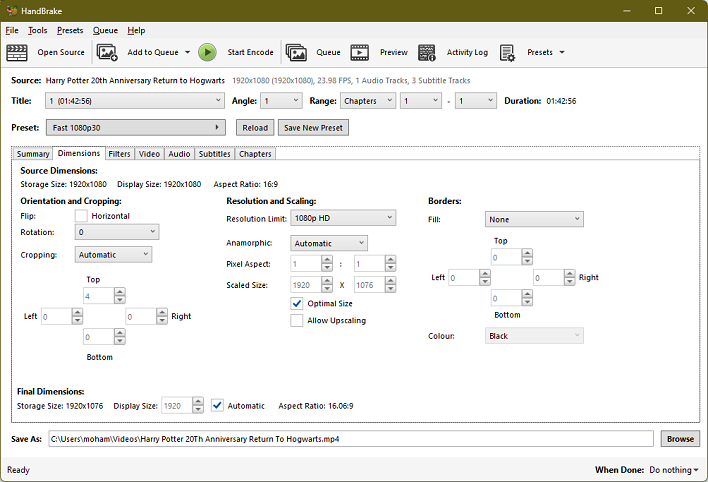Click the Activity Log label

click(467, 52)
